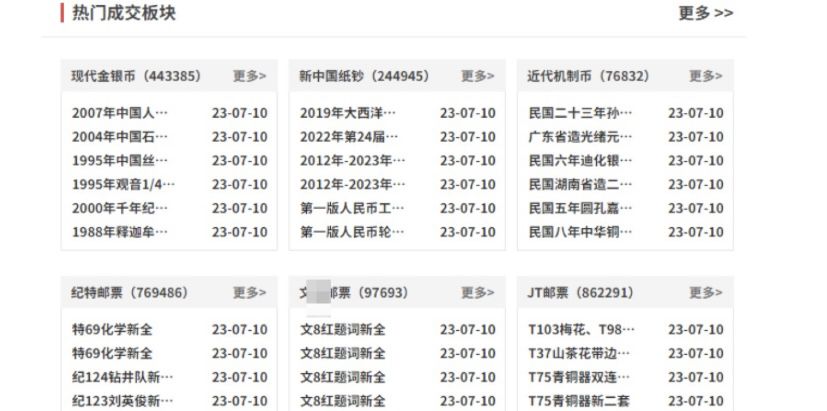Click the 热门成交板块 heading
This screenshot has height=411, width=827.
[x=124, y=13]
